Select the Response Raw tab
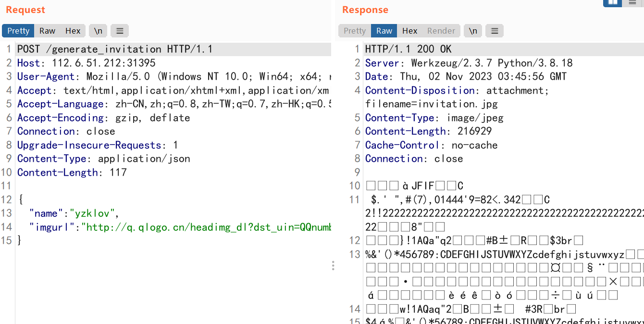 click(x=384, y=31)
